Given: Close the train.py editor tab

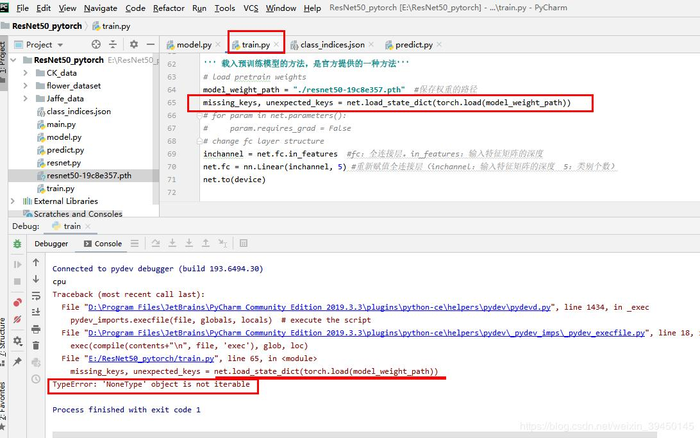Looking at the screenshot, I should coord(276,44).
